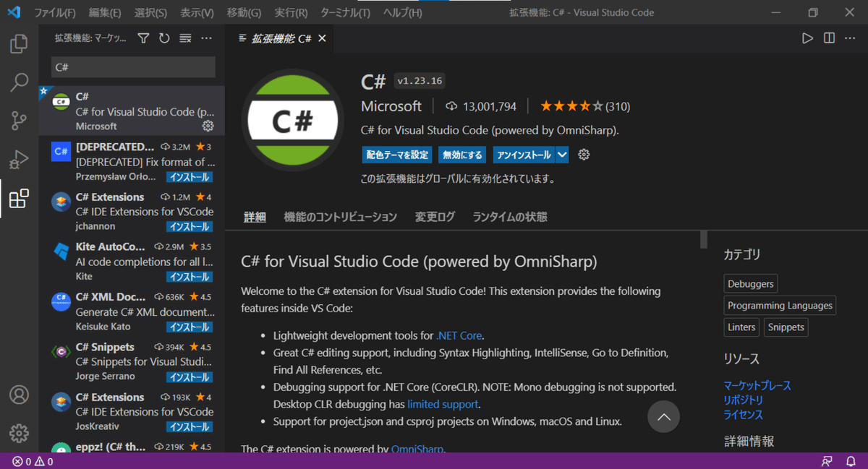Open the feedback icon in status bar
Viewport: 868px width, 469px height.
click(x=827, y=461)
